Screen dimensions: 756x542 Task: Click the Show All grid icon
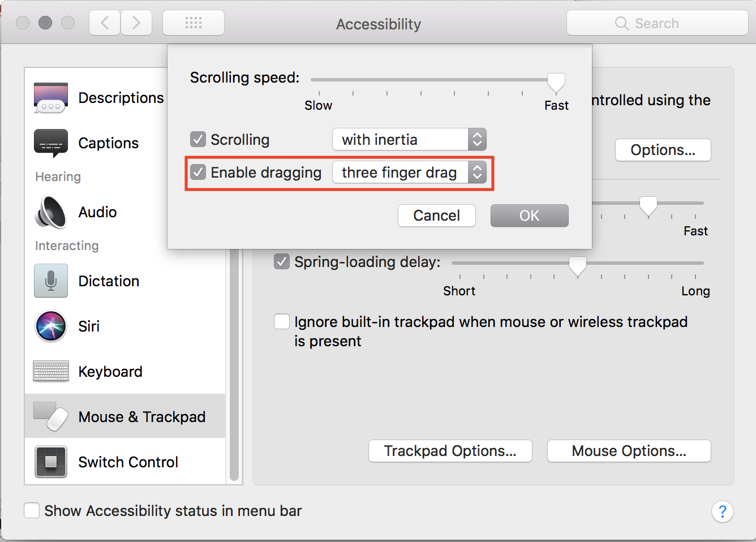tap(194, 23)
